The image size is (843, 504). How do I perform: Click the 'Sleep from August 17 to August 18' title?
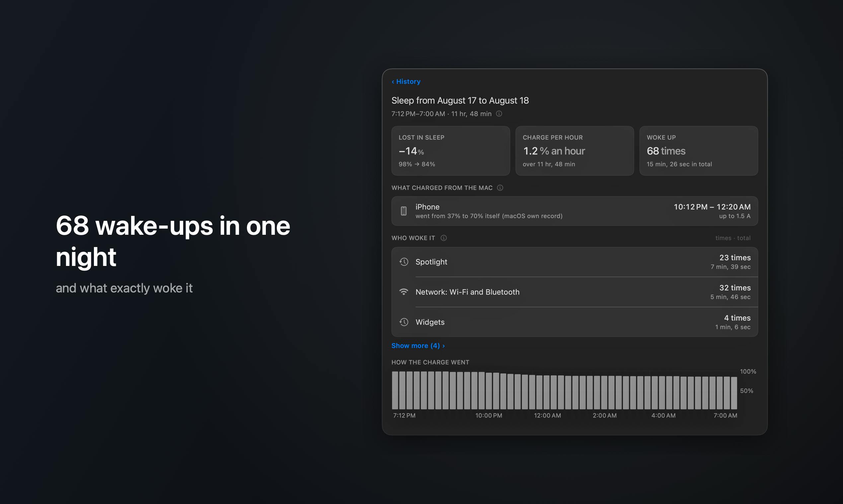[x=460, y=100]
